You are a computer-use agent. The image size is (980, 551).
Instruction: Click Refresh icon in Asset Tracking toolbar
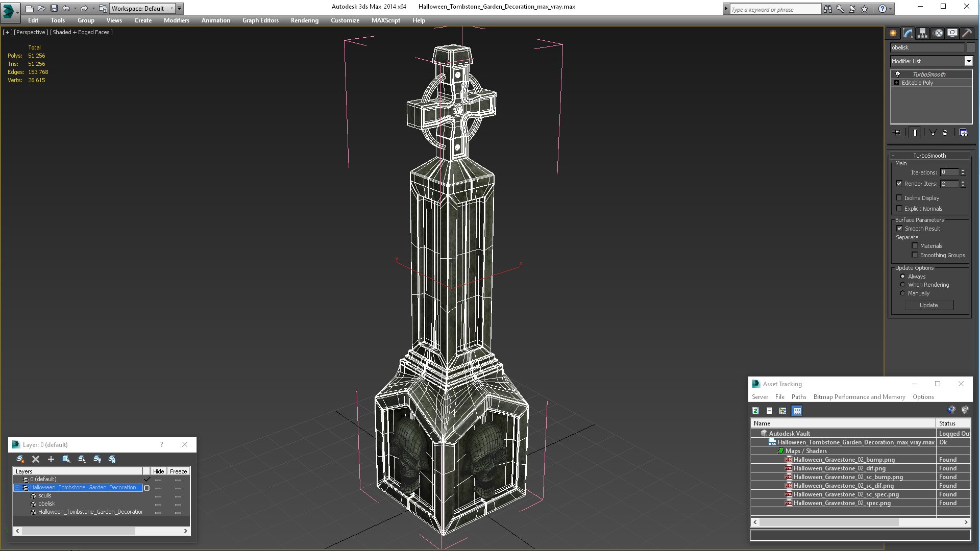pos(755,411)
